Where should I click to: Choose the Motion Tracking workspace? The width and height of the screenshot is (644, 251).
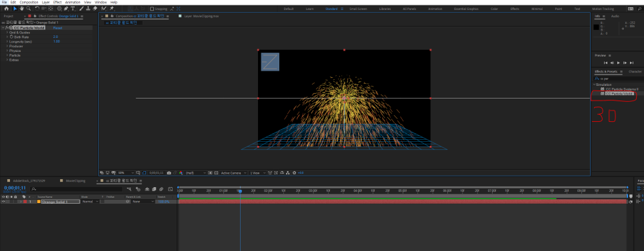point(603,9)
